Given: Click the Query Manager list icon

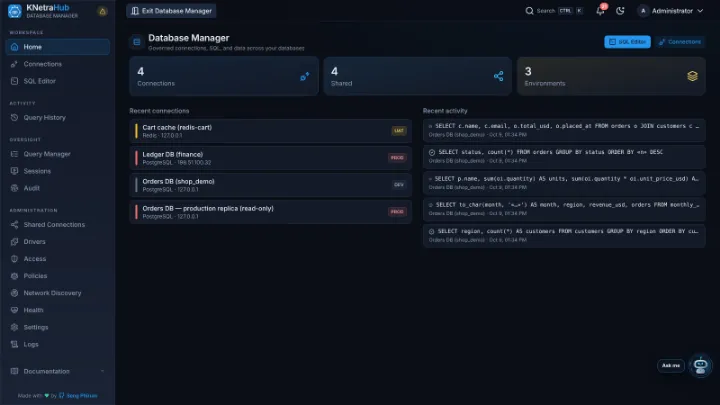Looking at the screenshot, I should click(x=14, y=154).
